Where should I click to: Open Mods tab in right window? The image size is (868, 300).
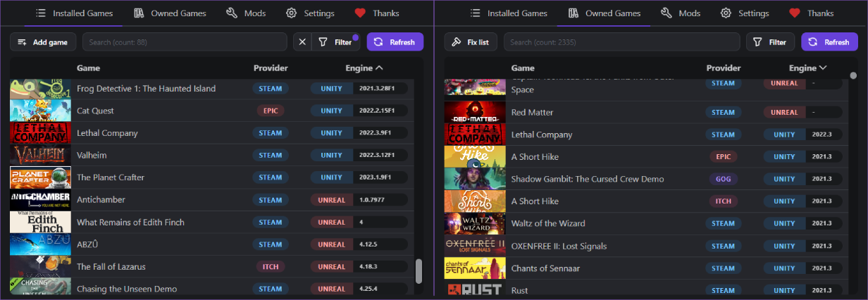(x=680, y=13)
